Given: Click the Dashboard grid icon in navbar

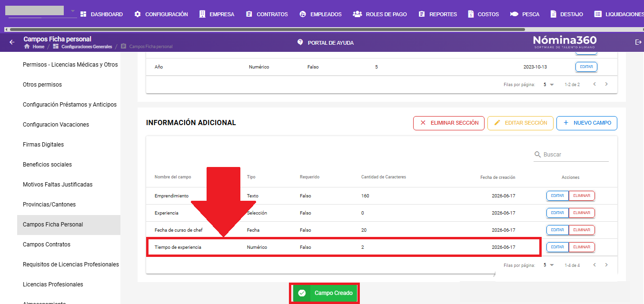Looking at the screenshot, I should (83, 14).
